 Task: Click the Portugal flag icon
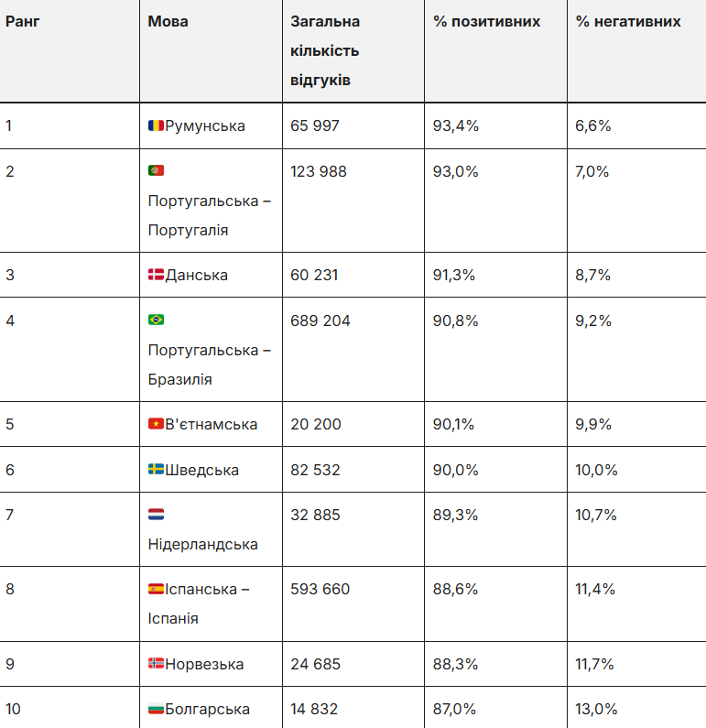coord(156,170)
